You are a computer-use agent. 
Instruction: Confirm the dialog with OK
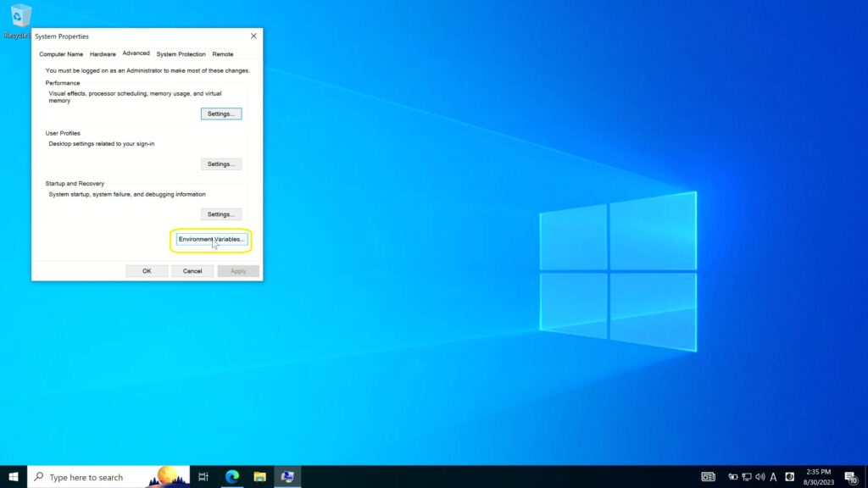147,271
